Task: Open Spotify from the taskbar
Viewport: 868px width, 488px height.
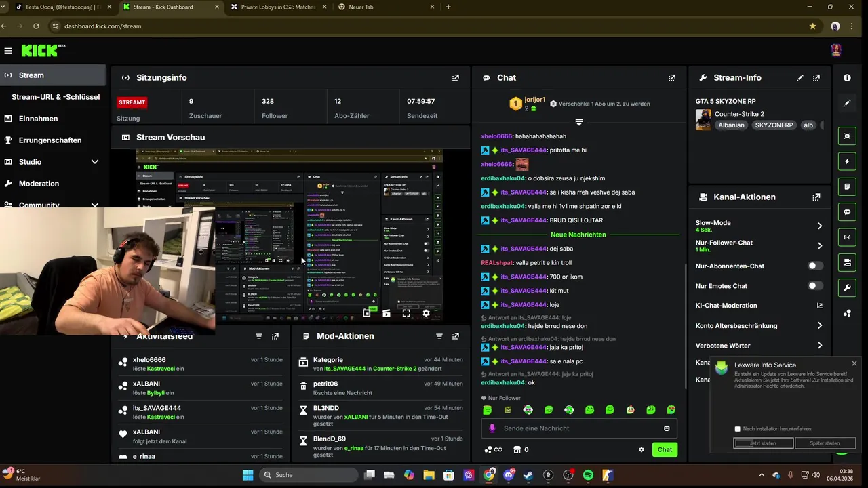Action: (x=588, y=475)
